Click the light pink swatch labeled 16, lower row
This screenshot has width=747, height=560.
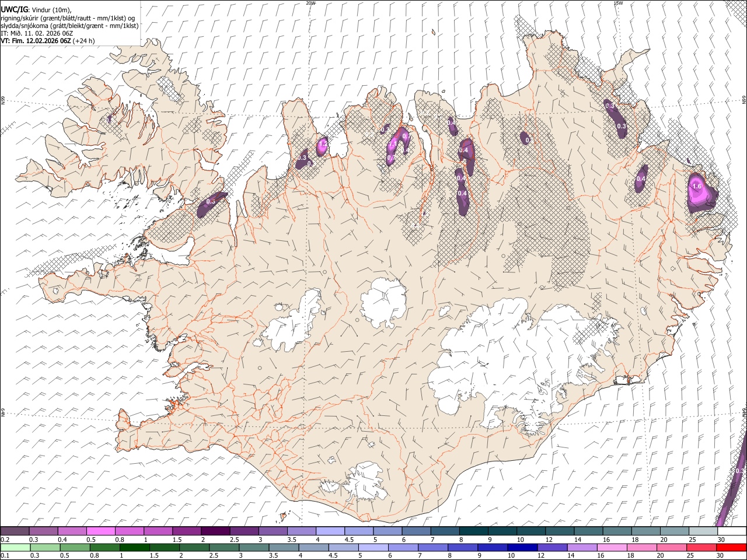612,547
